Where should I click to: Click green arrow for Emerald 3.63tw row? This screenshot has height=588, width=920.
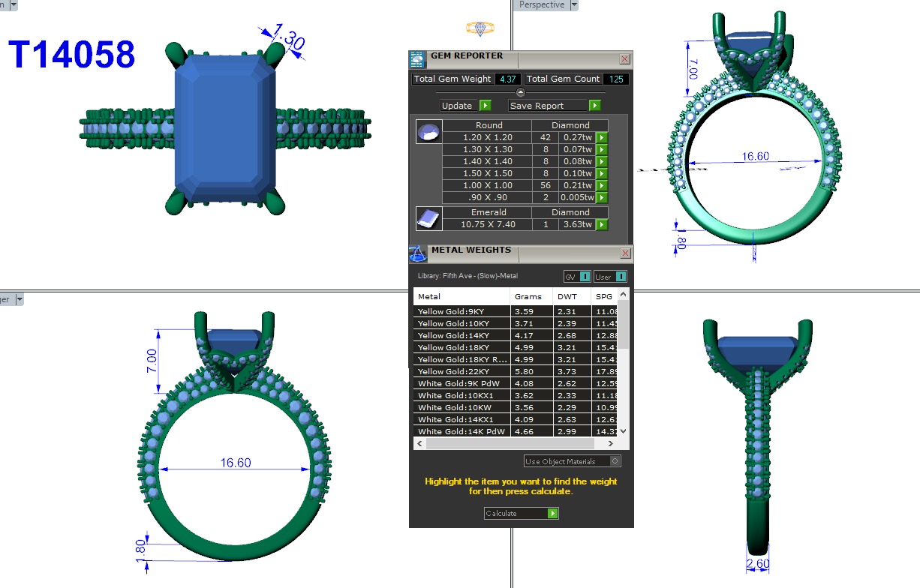coord(601,224)
